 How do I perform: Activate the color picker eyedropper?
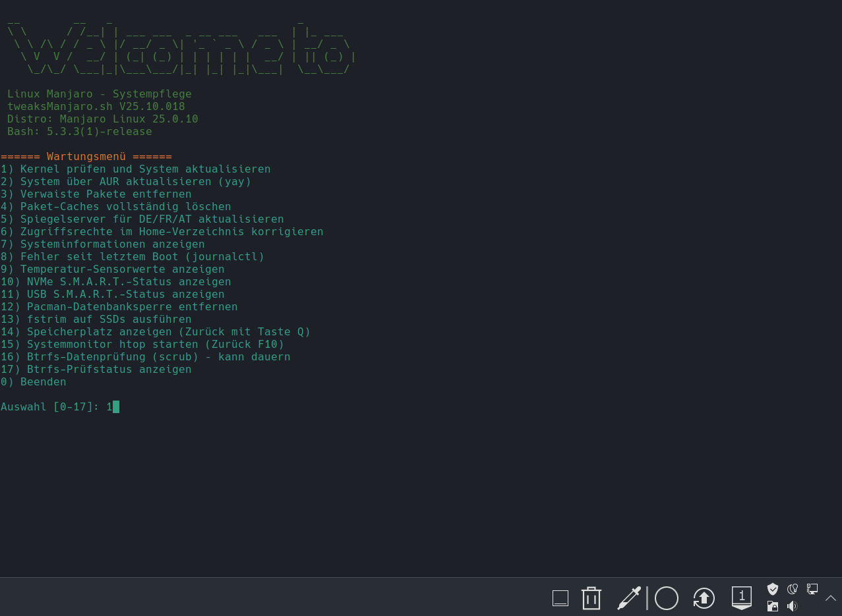628,598
